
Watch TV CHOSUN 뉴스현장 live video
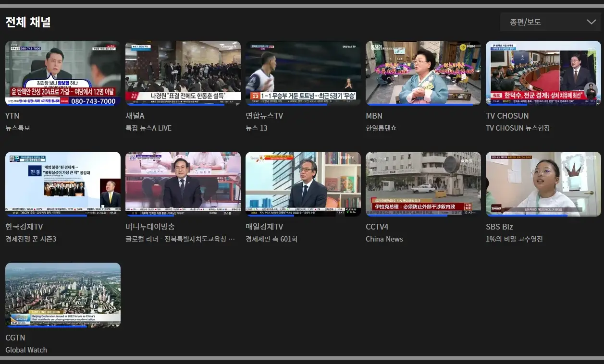543,73
